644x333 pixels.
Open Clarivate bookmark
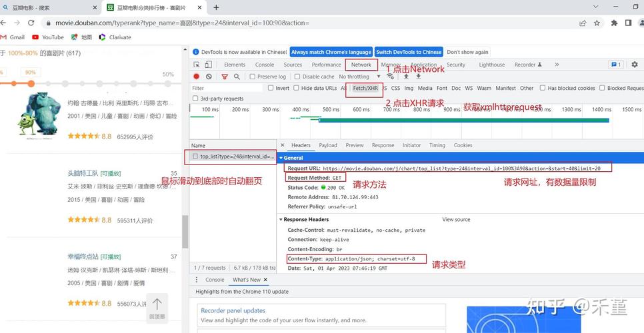pyautogui.click(x=115, y=37)
